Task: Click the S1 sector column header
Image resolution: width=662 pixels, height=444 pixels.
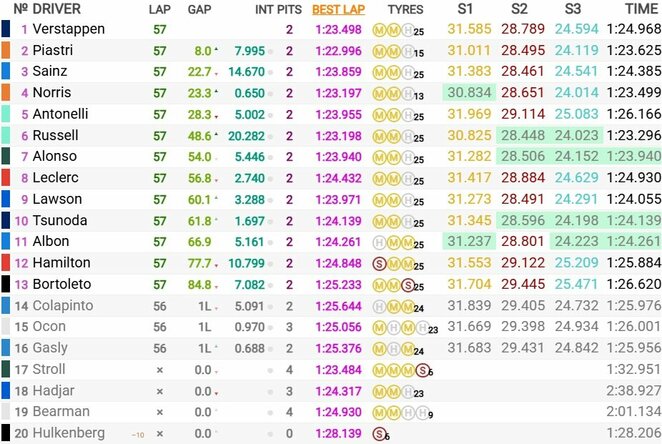Action: coord(465,8)
